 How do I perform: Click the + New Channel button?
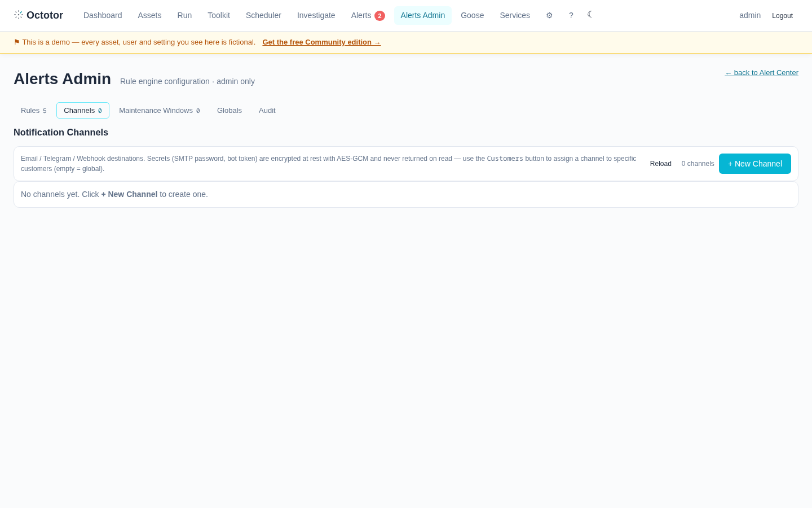click(755, 164)
